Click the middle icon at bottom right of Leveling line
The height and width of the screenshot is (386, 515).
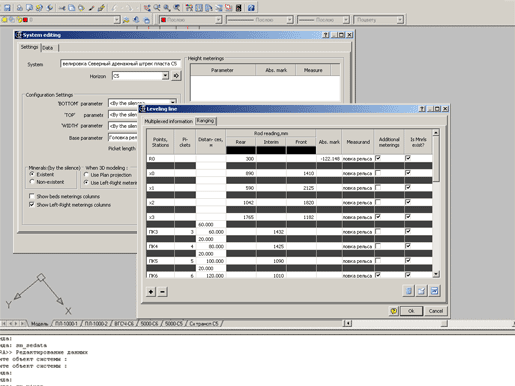click(421, 291)
